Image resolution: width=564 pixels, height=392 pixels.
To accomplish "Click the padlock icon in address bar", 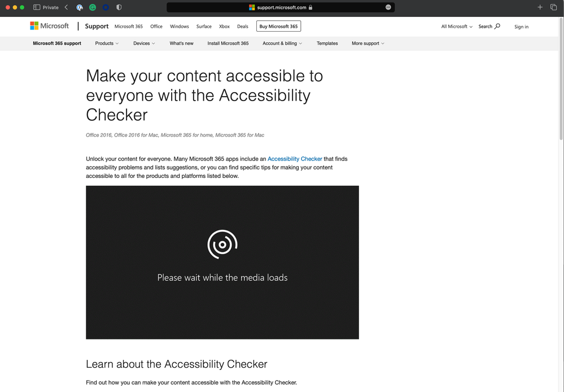I will pos(311,7).
